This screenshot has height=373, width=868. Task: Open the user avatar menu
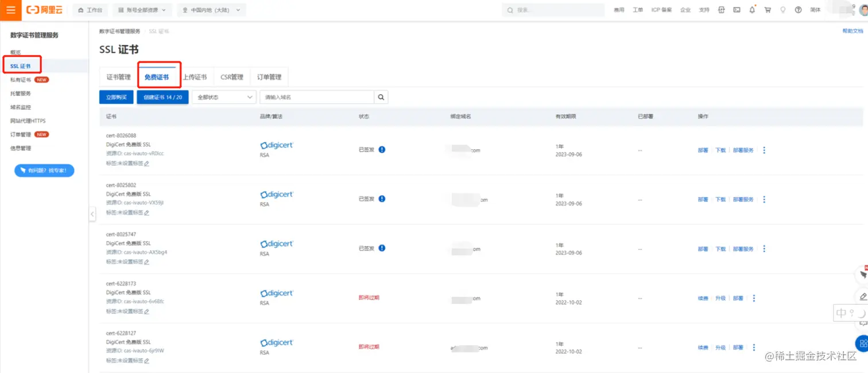863,11
